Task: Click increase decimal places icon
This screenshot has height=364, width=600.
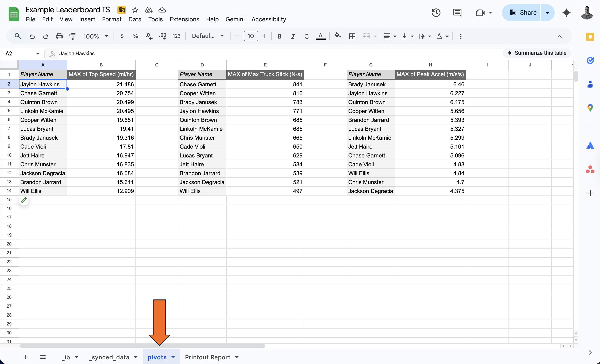Action: [x=163, y=36]
